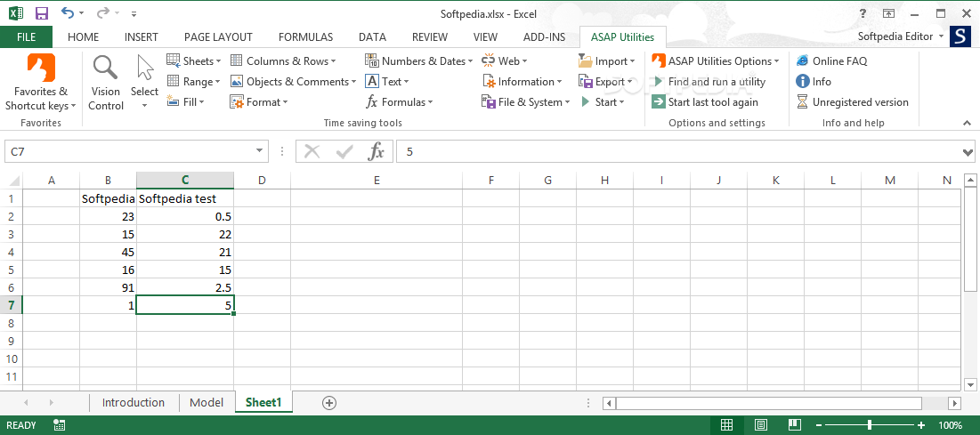The height and width of the screenshot is (435, 980).
Task: Switch to Normal view
Action: point(727,425)
